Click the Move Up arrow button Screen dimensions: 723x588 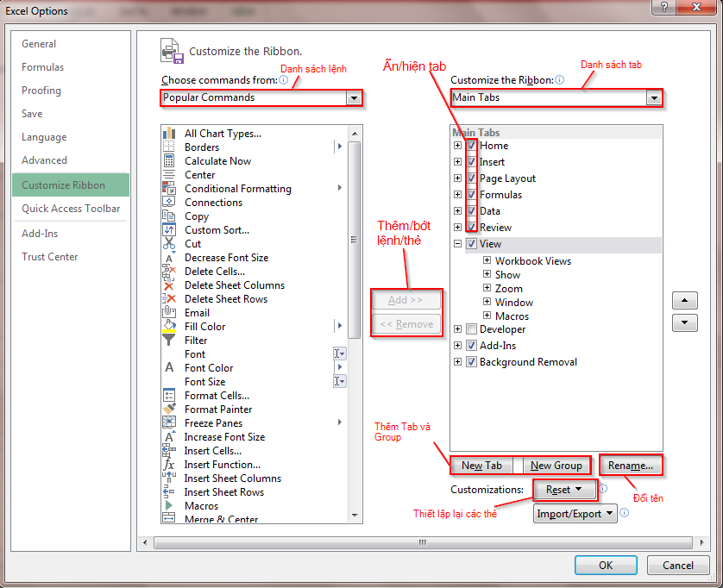coord(685,300)
